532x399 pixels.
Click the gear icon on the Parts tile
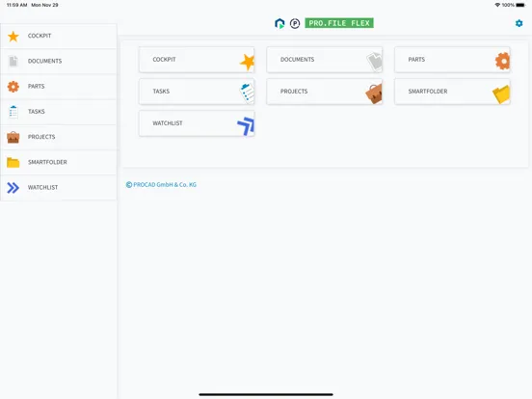coord(502,61)
